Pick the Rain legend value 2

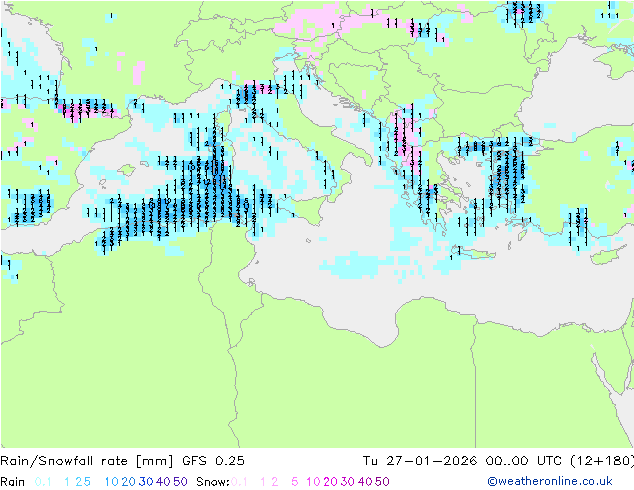78,482
